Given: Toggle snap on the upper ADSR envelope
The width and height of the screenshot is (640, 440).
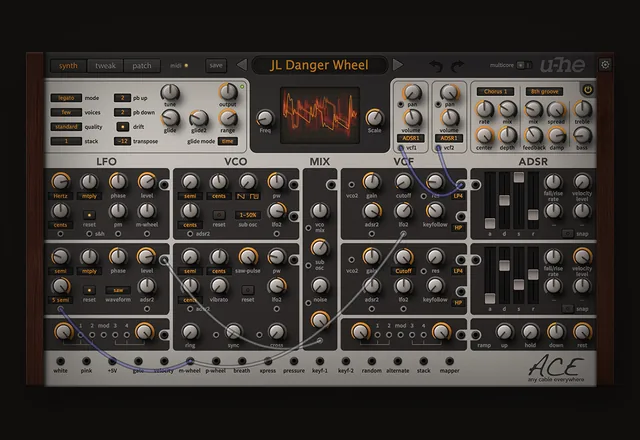Looking at the screenshot, I should (567, 233).
